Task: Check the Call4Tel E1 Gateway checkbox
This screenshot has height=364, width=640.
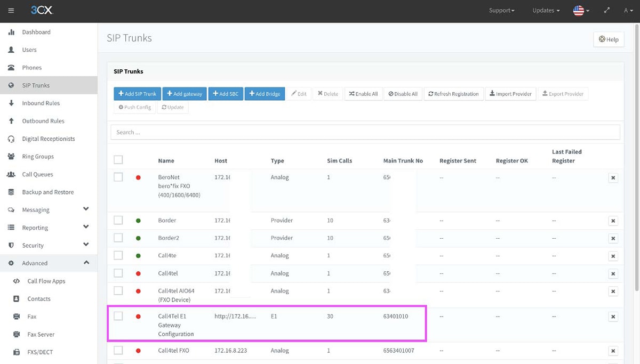Action: click(x=118, y=316)
